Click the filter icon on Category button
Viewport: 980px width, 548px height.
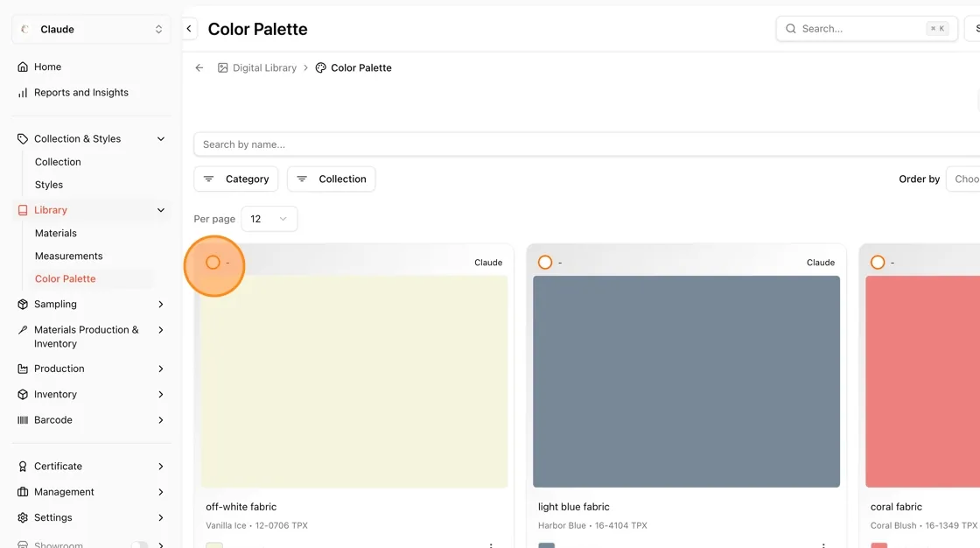point(209,179)
